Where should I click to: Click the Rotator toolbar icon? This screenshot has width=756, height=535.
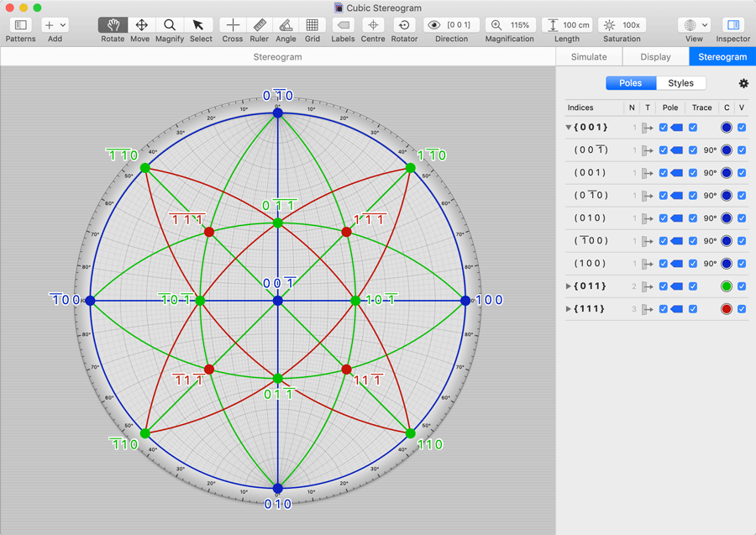tap(404, 25)
